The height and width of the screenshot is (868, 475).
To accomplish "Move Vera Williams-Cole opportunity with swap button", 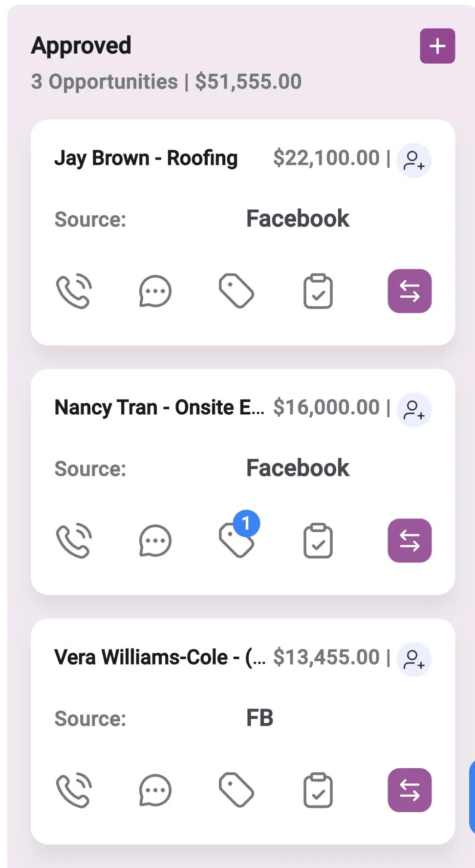I will [x=410, y=790].
